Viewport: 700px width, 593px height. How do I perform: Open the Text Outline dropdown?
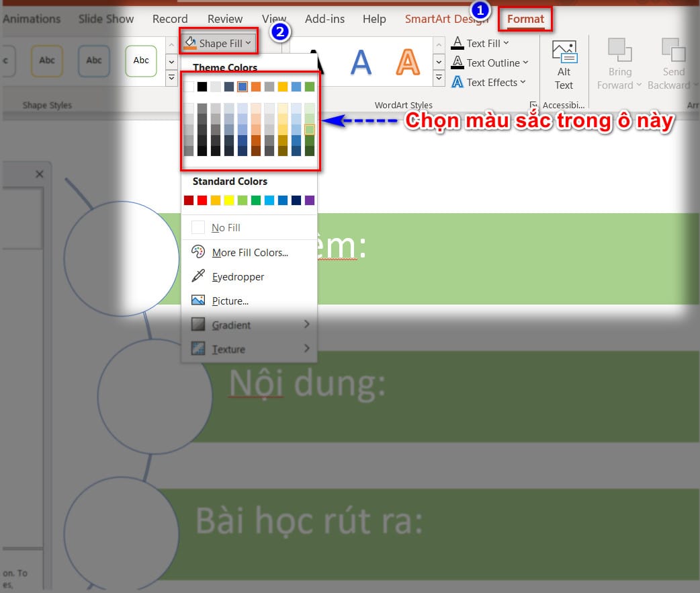(489, 63)
